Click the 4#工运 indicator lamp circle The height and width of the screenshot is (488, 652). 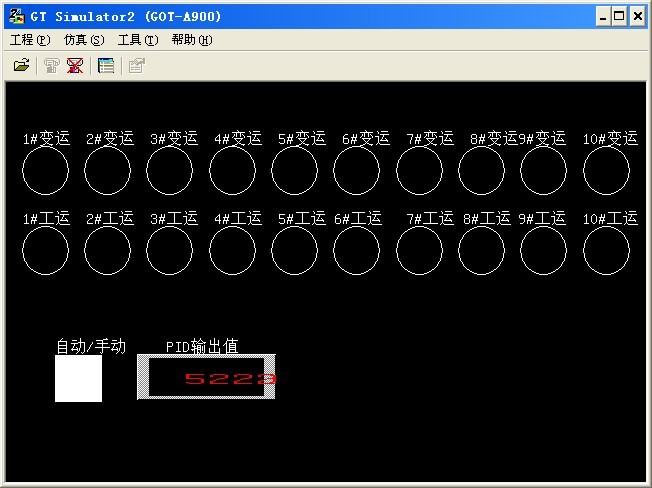click(x=232, y=251)
